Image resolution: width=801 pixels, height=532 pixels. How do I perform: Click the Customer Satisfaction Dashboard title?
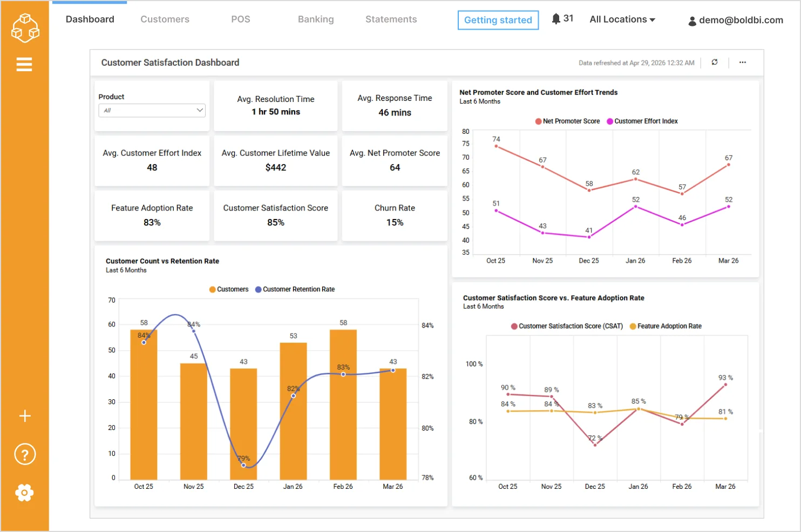[170, 63]
